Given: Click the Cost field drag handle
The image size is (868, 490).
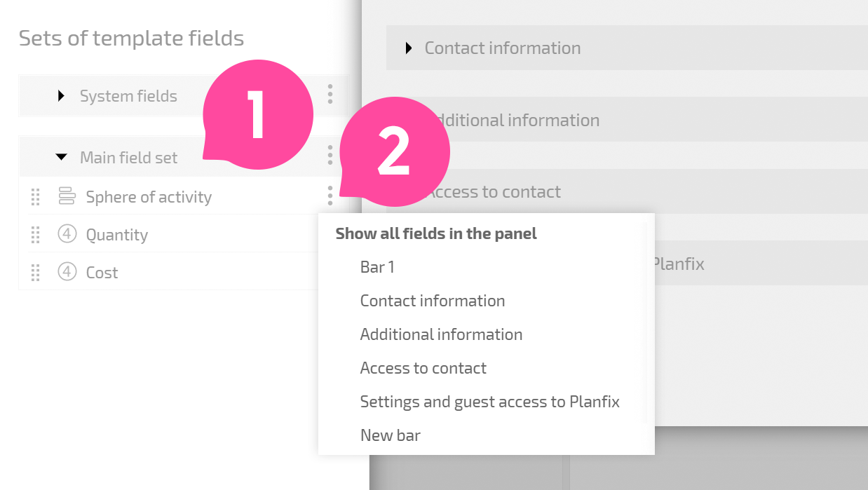Looking at the screenshot, I should 36,273.
